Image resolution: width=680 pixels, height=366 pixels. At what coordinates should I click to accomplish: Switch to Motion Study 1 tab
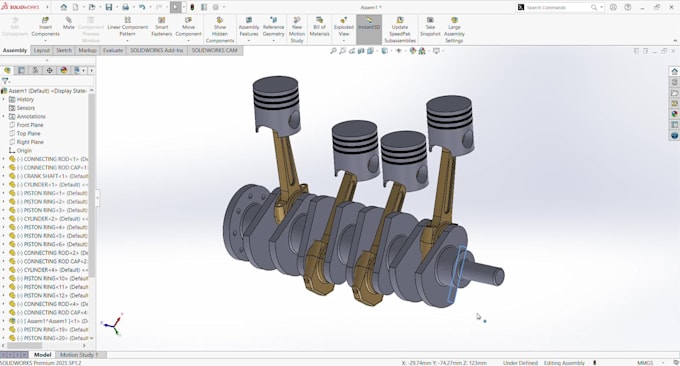tap(79, 355)
